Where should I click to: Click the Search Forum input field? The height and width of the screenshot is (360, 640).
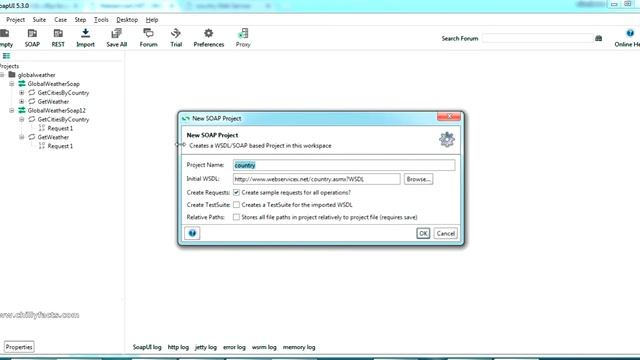(x=538, y=38)
